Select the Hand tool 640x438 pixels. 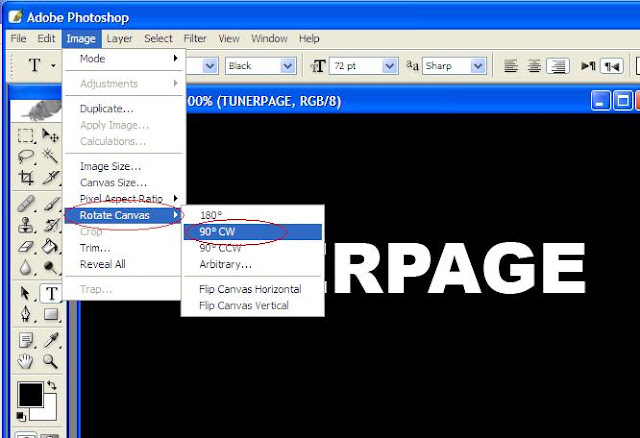tap(26, 361)
